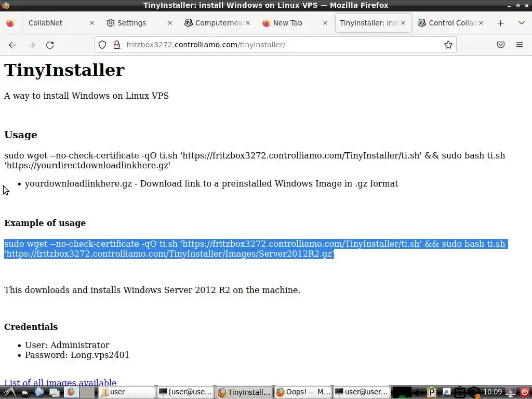Screen dimensions: 532x399
Task: Click the insecure connection padlock icon
Action: 117,45
